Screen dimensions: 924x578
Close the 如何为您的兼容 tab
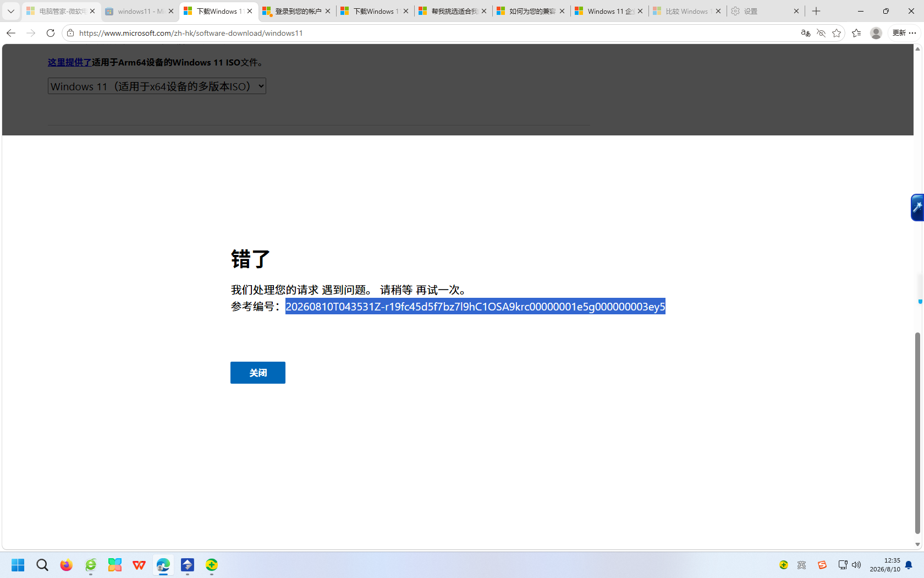(562, 11)
